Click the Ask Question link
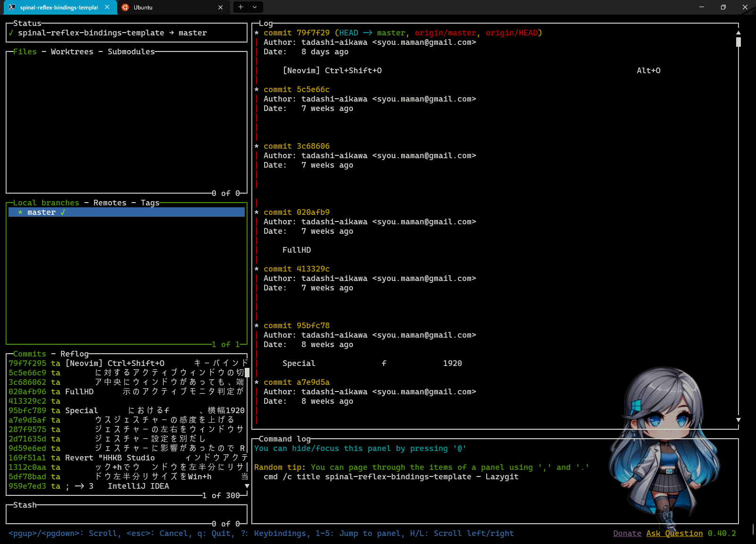This screenshot has width=756, height=544. click(x=674, y=533)
